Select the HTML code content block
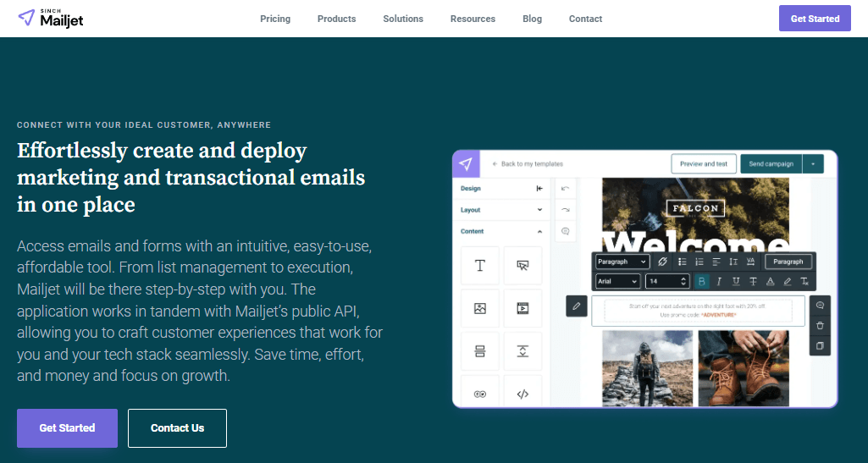Image resolution: width=868 pixels, height=463 pixels. click(x=522, y=392)
